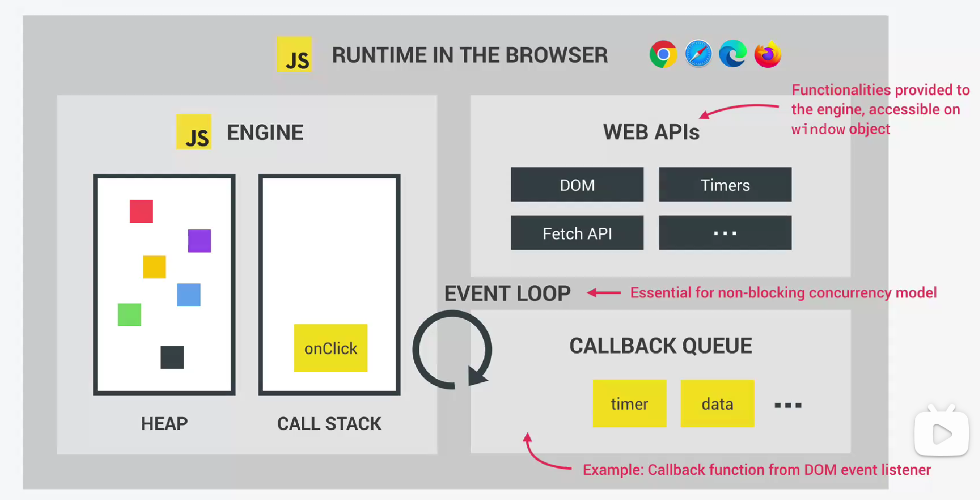
Task: Click the 'CALLBACK QUEUE' heading
Action: (661, 346)
